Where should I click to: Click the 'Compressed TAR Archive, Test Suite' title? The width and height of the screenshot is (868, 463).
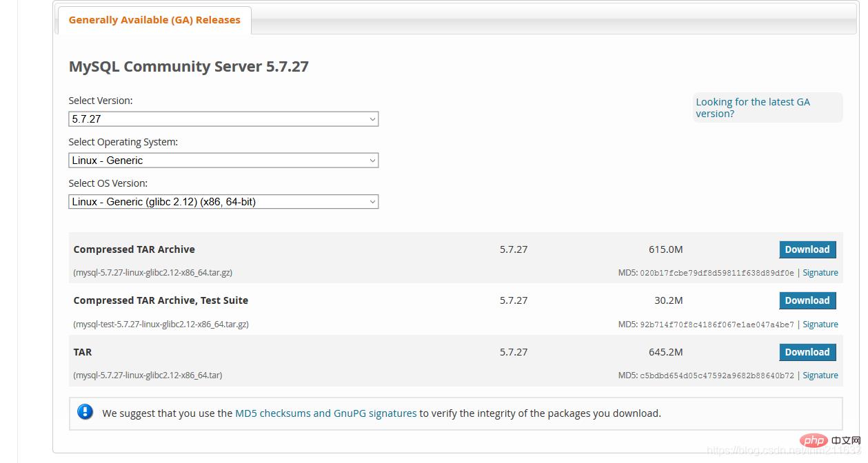(161, 300)
